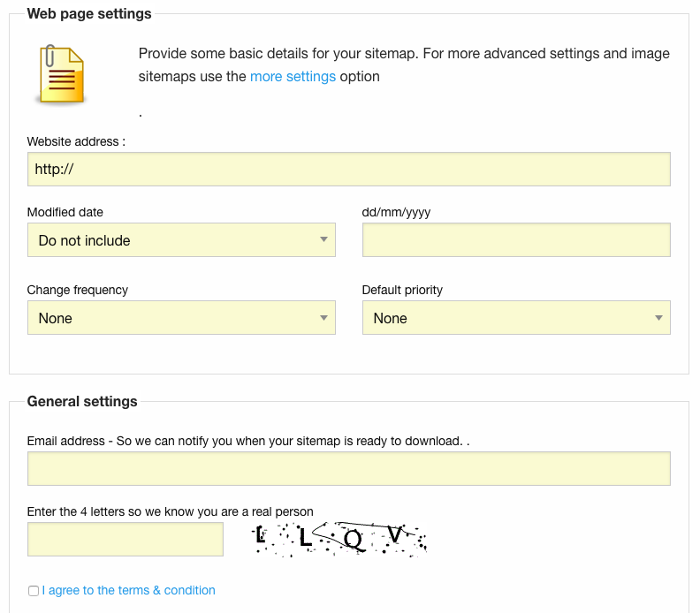The width and height of the screenshot is (700, 613).
Task: Expand the Change frequency dropdown
Action: (181, 318)
